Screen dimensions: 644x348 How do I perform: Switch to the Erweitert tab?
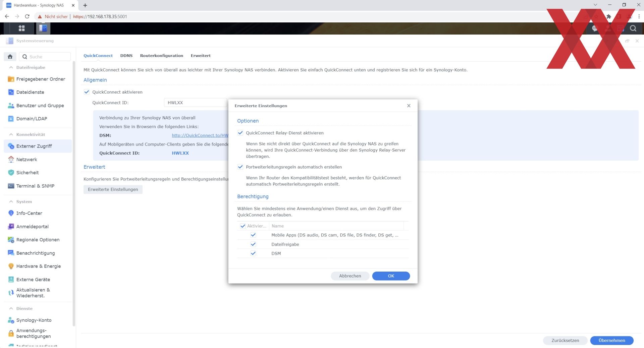click(x=201, y=56)
